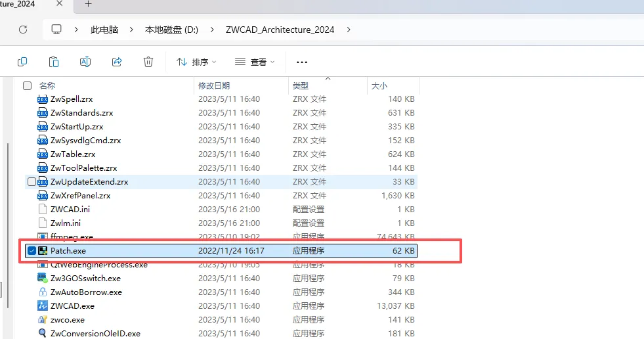The height and width of the screenshot is (339, 644).
Task: Uncheck the Patch.exe row checkbox
Action: click(32, 250)
